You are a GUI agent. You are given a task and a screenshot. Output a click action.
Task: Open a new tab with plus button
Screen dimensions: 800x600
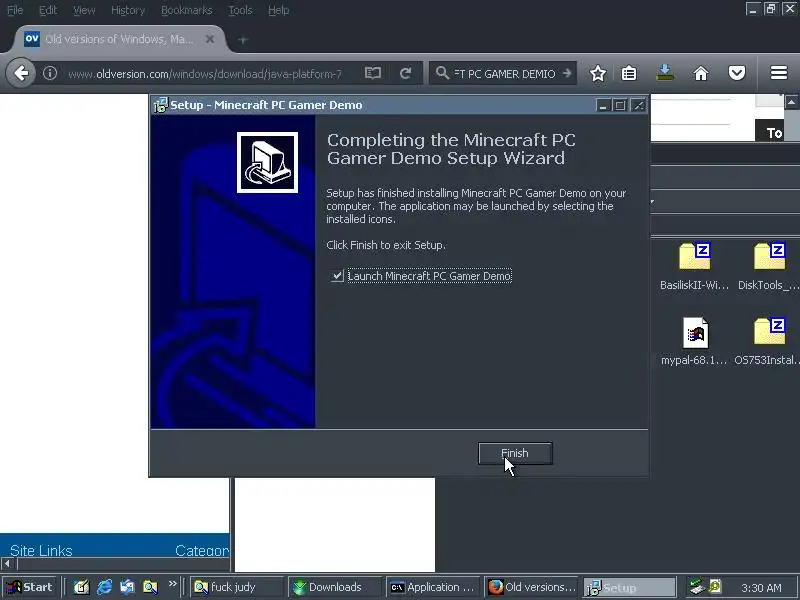point(243,40)
